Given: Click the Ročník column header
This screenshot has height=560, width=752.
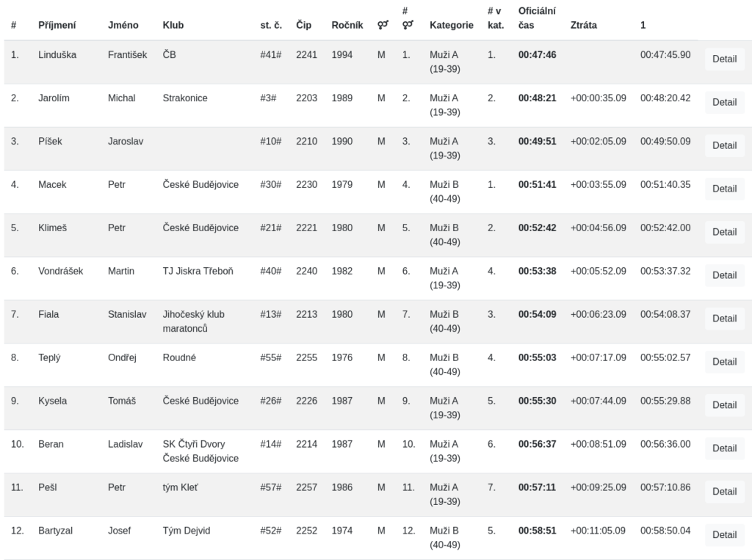Looking at the screenshot, I should coord(347,25).
